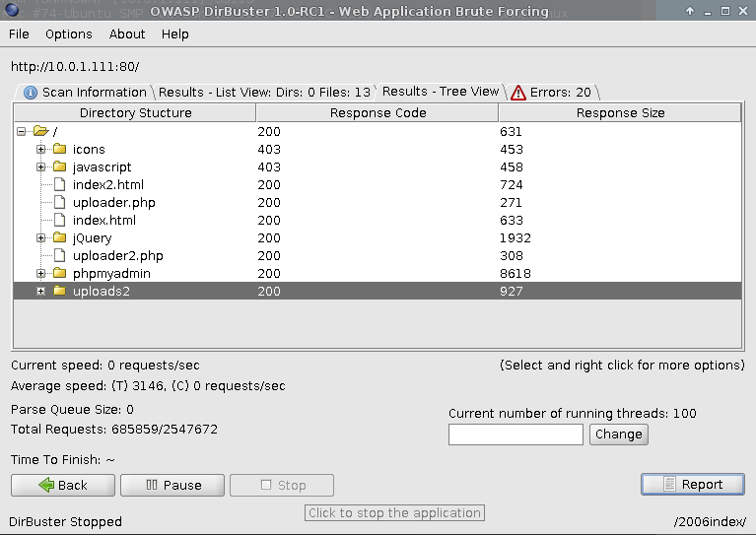The width and height of the screenshot is (756, 535).
Task: Open the Errors: 20 tab
Action: point(551,93)
